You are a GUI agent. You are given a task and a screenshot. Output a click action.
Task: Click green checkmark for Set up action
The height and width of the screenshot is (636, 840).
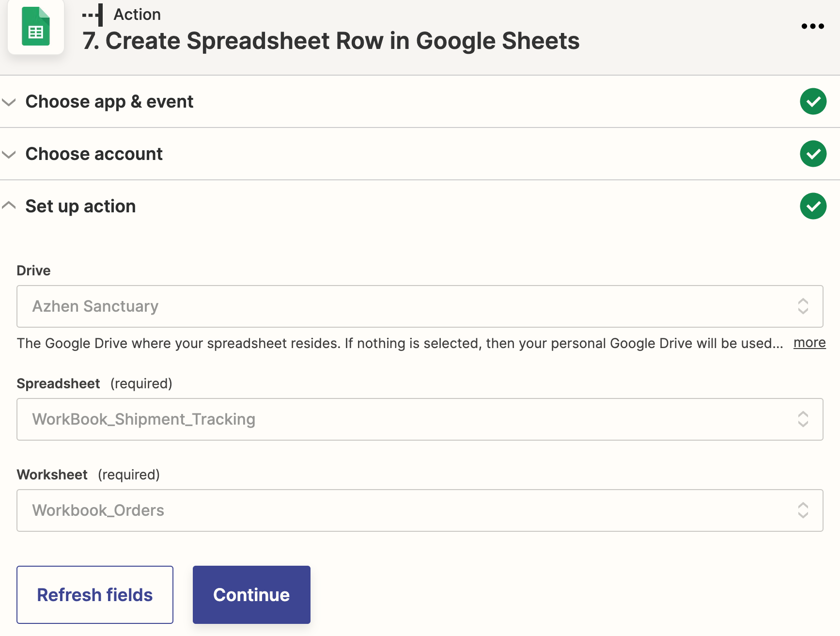(x=813, y=206)
